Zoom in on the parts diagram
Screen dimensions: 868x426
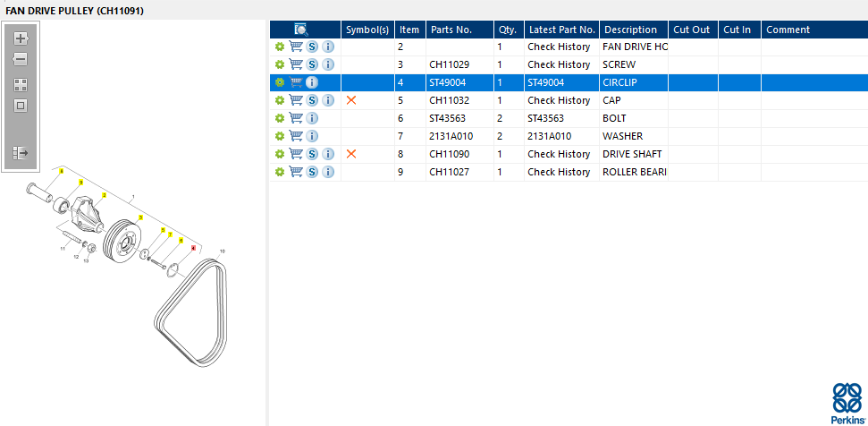21,38
